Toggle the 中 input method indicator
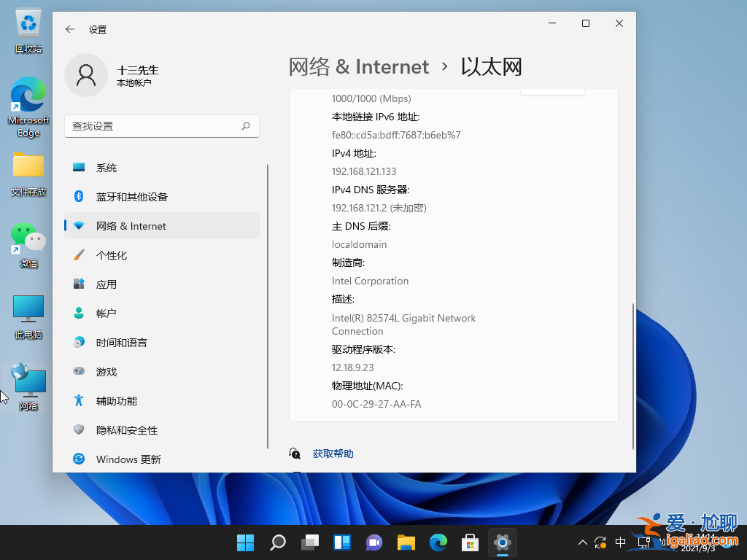This screenshot has height=560, width=747. (x=620, y=542)
